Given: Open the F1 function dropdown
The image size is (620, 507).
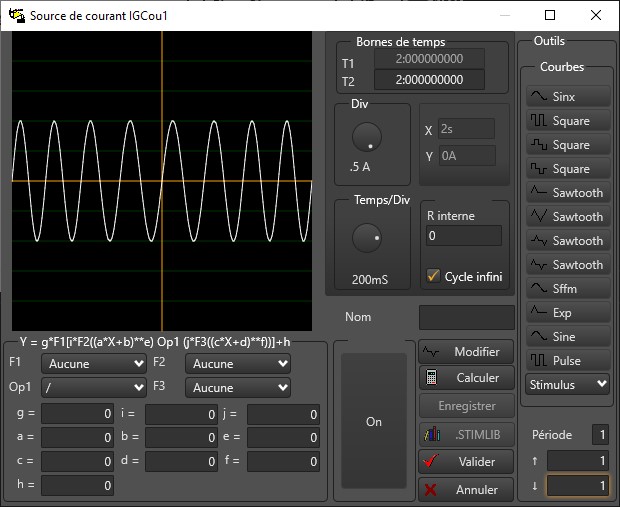Looking at the screenshot, I should point(94,364).
